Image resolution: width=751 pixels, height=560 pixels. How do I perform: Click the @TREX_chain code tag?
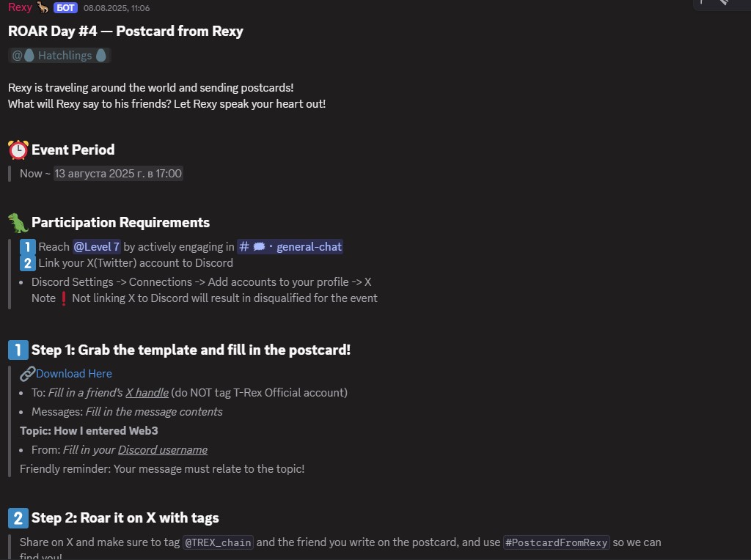coord(218,543)
